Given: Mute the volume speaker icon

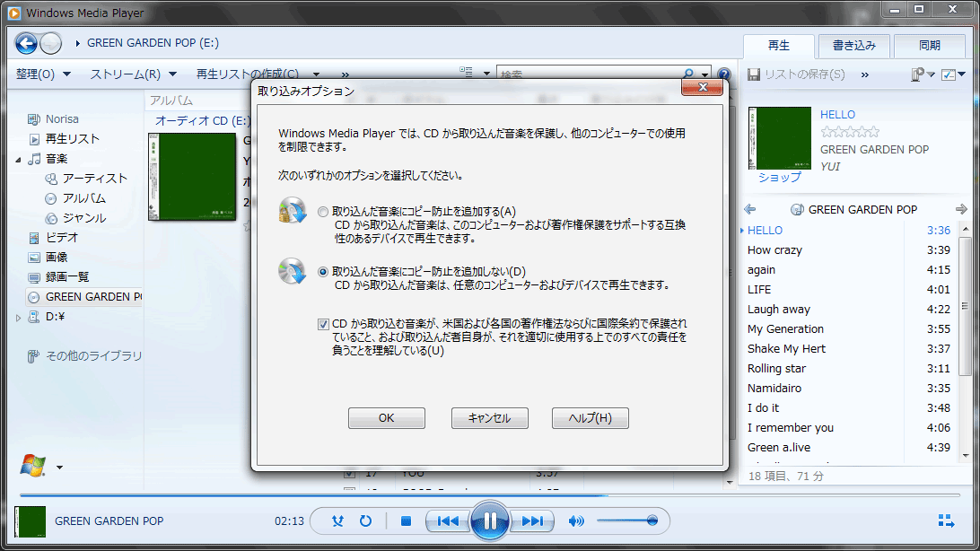Looking at the screenshot, I should [x=576, y=521].
